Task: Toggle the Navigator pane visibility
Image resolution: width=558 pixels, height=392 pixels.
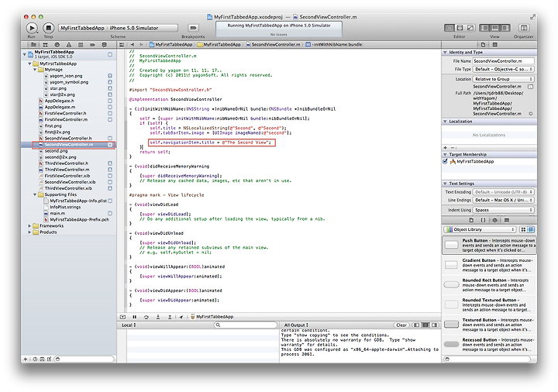Action: coord(484,28)
